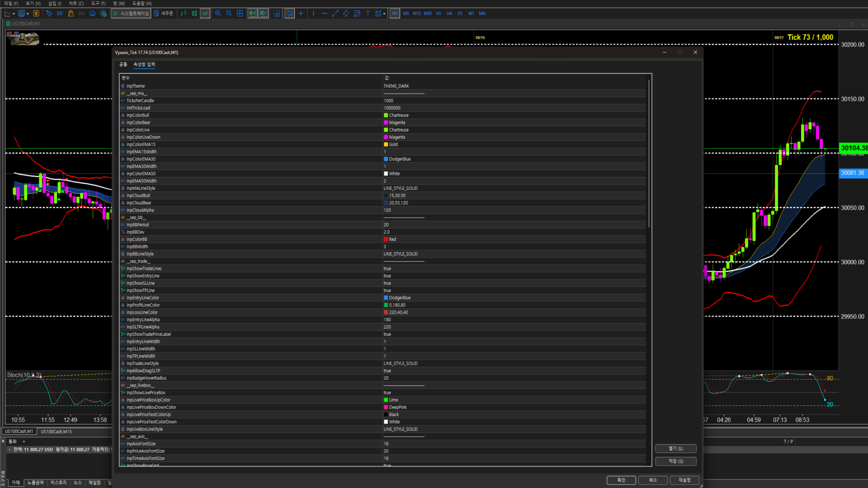Open the chart type dropdown arrow
The height and width of the screenshot is (488, 868).
(14, 14)
